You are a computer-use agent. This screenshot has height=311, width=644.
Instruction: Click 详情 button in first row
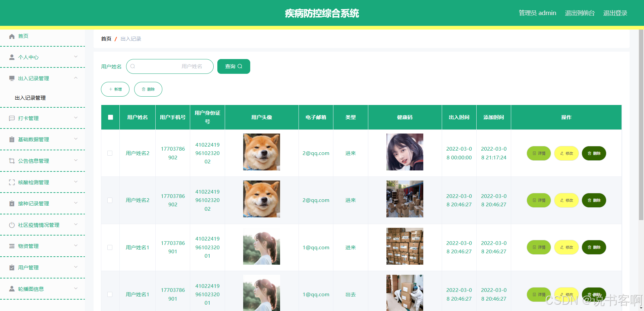[x=539, y=153]
